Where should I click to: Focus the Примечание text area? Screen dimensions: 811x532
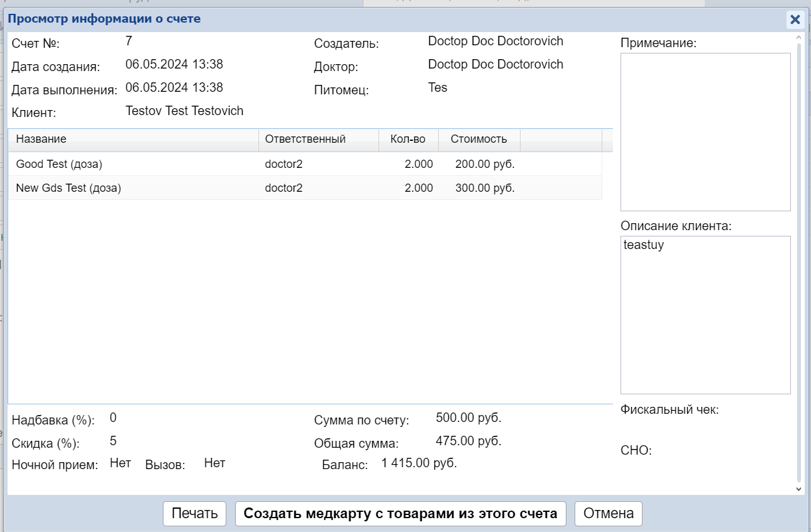705,132
